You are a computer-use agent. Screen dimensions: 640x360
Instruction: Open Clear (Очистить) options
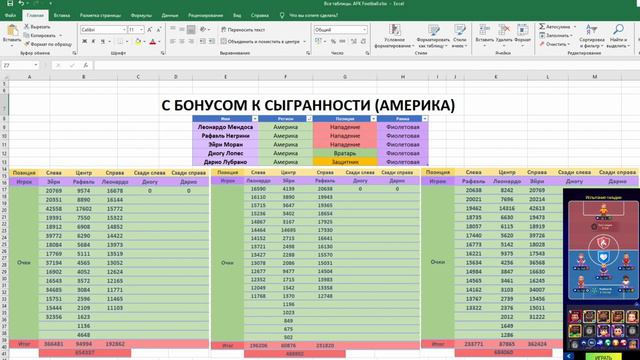coord(554,44)
